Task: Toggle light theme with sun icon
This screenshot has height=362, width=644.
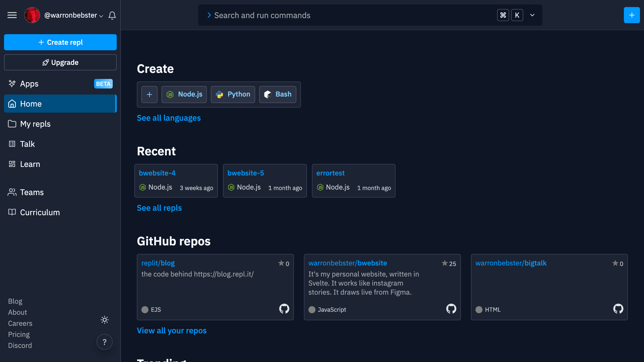Action: click(104, 320)
